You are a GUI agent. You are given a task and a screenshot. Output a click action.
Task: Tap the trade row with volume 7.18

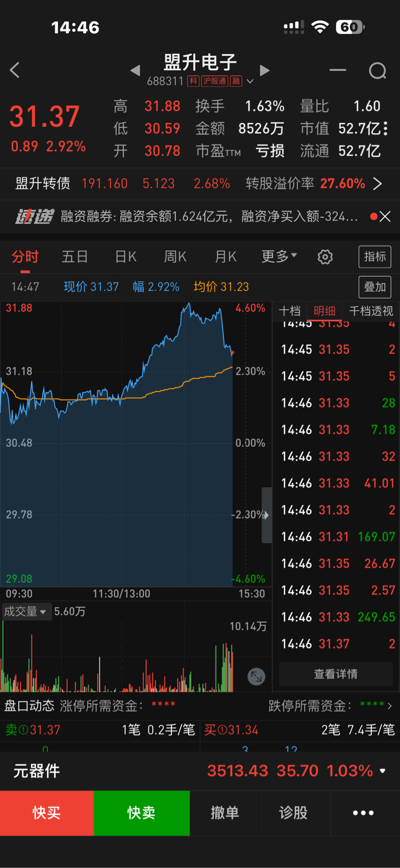click(337, 430)
